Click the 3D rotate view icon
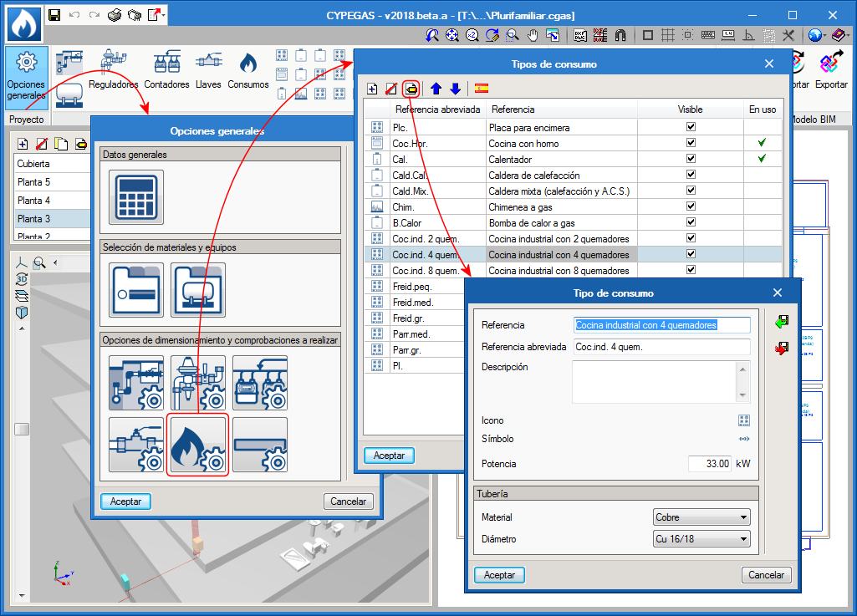 [x=21, y=279]
